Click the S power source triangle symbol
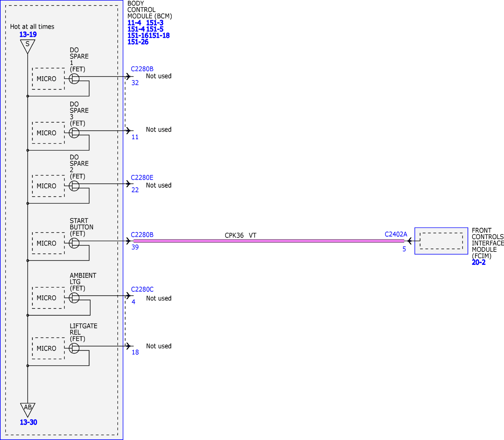 [27, 46]
